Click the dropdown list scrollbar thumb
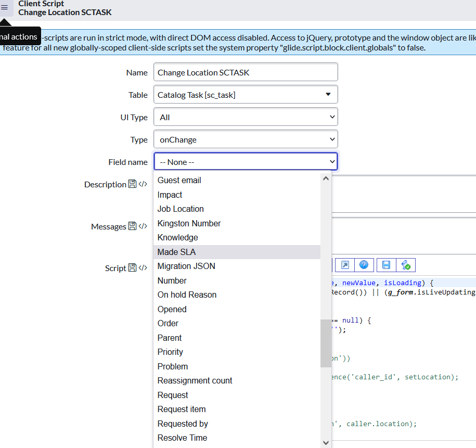The height and width of the screenshot is (448, 476). (x=326, y=343)
